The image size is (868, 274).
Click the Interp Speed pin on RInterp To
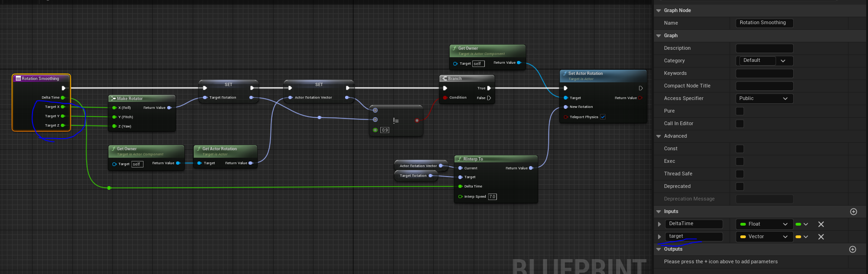pyautogui.click(x=460, y=196)
